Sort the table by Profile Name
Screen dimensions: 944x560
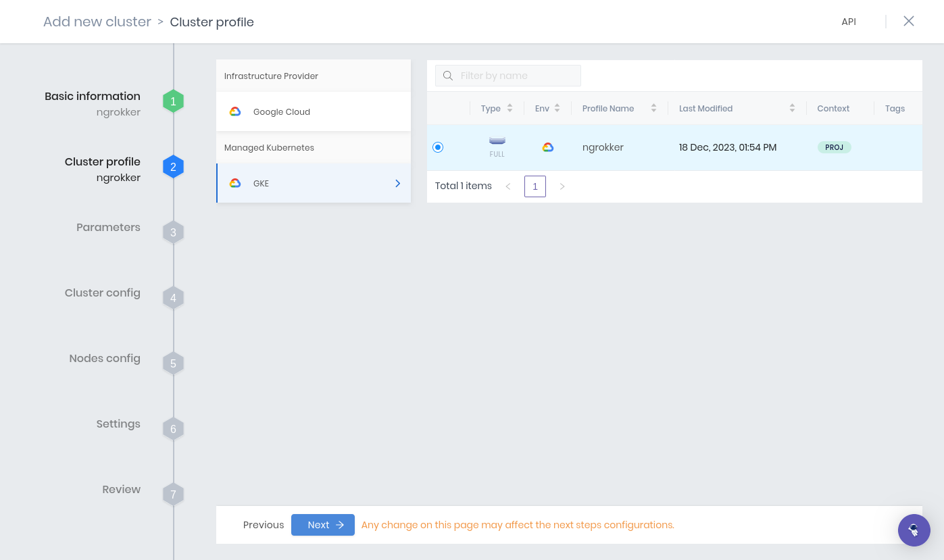[653, 108]
